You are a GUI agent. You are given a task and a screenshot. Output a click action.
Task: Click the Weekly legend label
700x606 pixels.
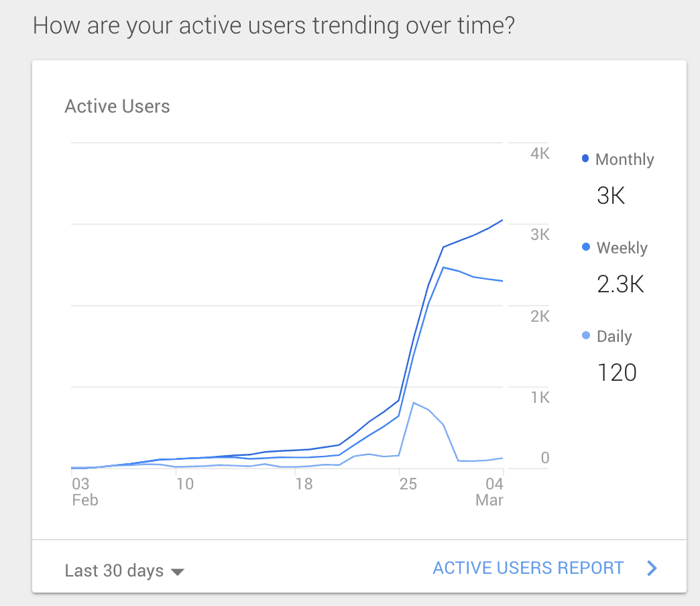pos(622,248)
